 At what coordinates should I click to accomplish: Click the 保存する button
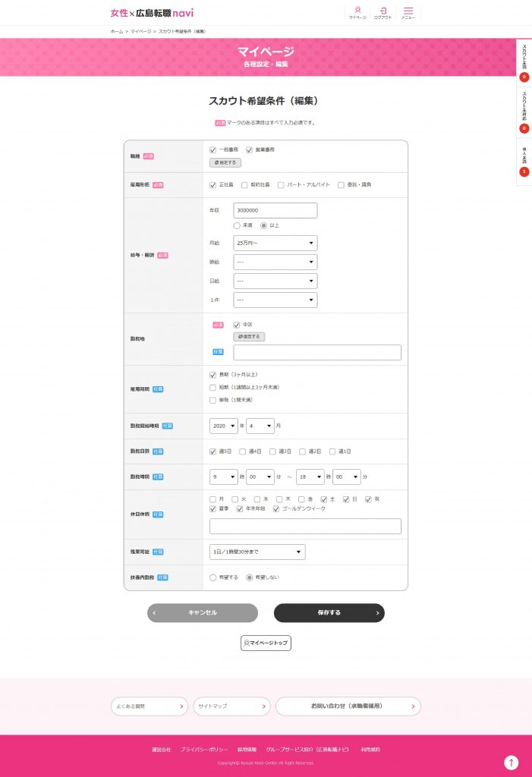[329, 613]
